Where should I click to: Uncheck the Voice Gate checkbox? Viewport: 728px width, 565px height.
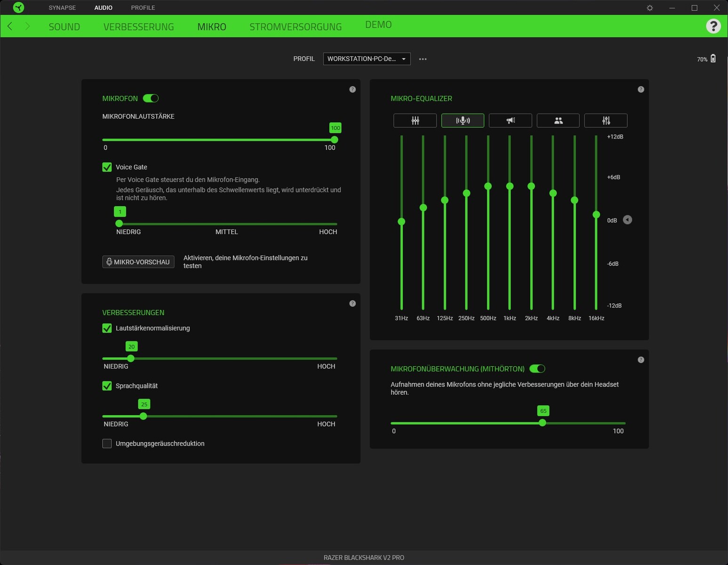[107, 167]
